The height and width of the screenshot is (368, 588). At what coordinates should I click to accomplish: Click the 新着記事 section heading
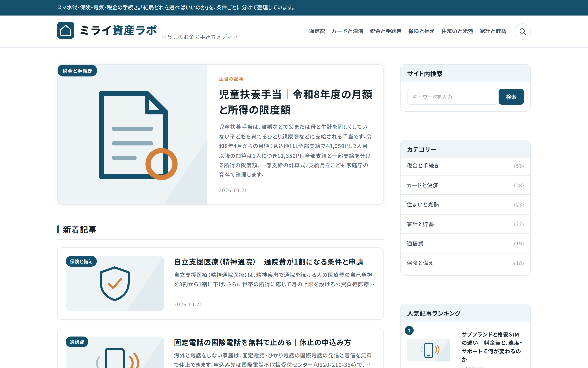79,230
